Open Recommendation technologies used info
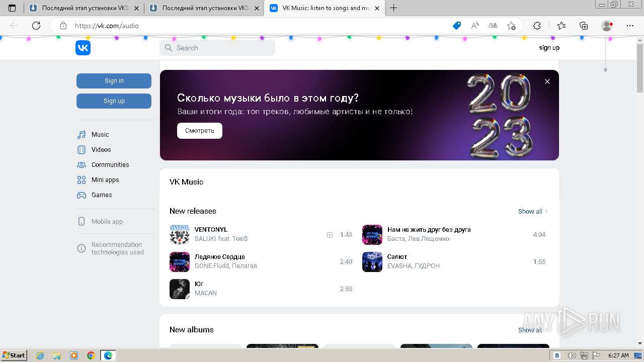644x362 pixels. click(x=117, y=248)
